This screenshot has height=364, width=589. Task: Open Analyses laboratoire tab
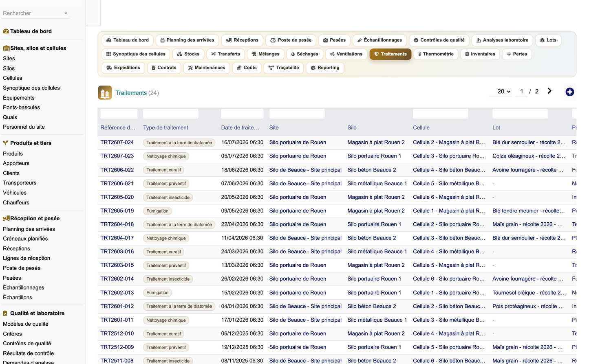[x=502, y=40]
